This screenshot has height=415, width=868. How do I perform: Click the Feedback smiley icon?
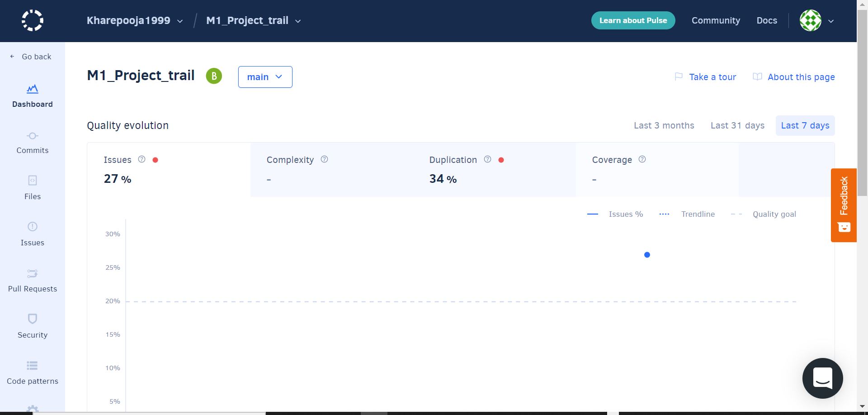click(844, 227)
